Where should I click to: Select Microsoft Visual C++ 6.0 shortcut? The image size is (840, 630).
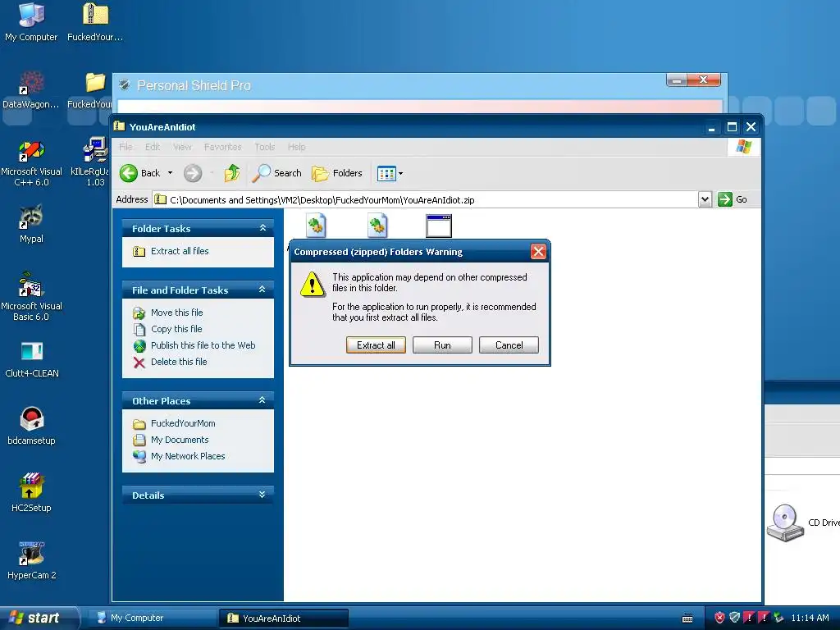31,163
